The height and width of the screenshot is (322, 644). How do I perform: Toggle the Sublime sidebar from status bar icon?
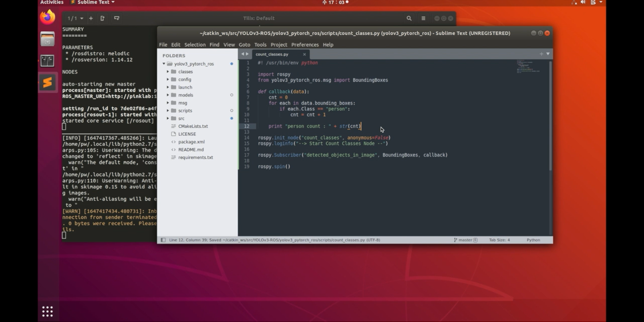click(163, 240)
